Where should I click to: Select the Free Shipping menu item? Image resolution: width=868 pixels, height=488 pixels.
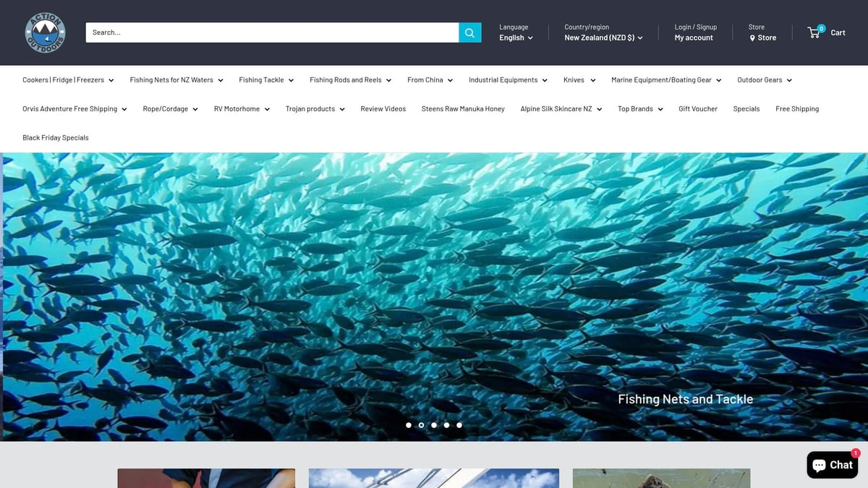(797, 108)
